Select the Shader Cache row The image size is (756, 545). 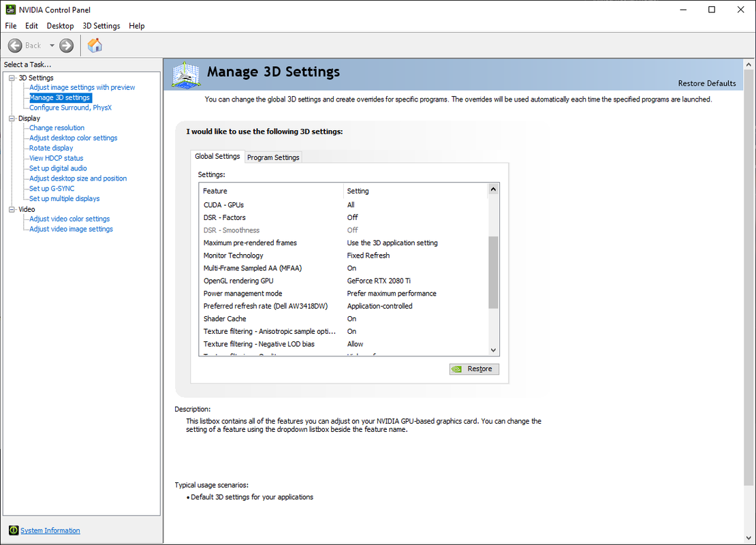(343, 319)
